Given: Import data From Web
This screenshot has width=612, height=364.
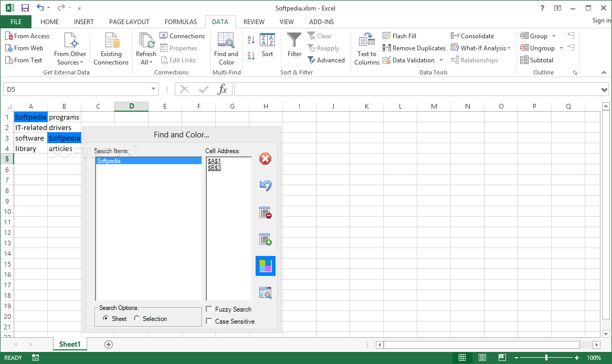Looking at the screenshot, I should tap(24, 48).
